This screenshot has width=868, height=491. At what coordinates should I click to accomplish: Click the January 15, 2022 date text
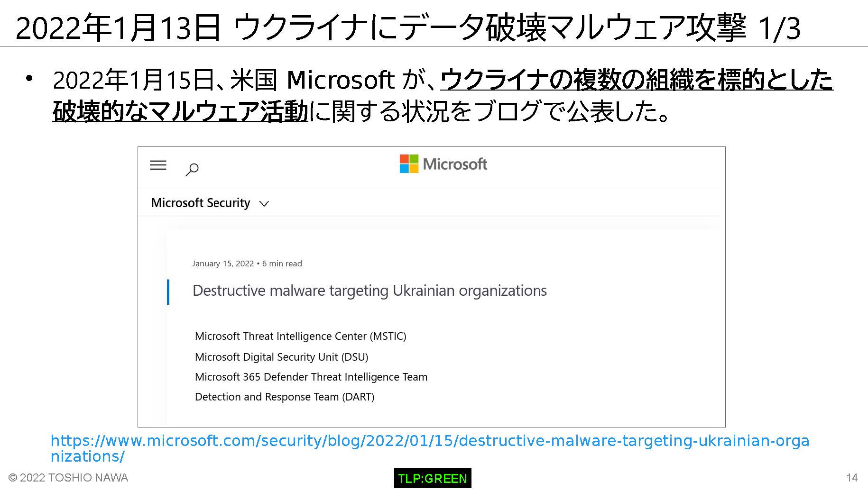pos(223,264)
